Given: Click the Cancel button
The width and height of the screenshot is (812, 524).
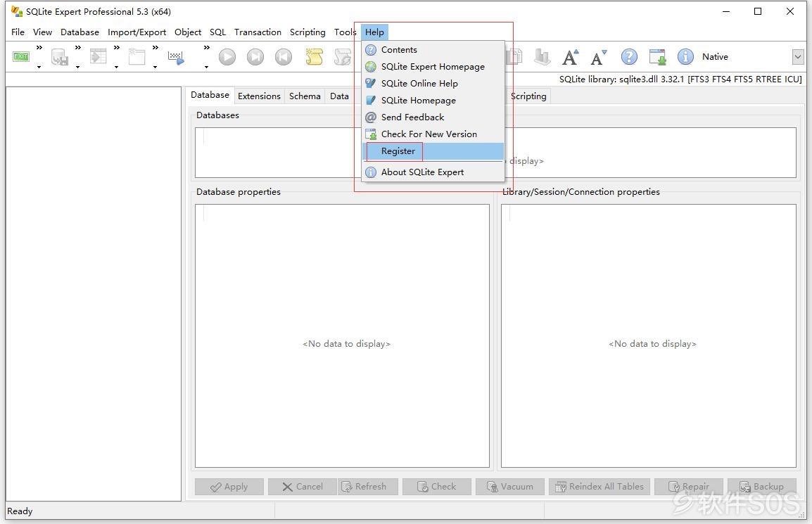Looking at the screenshot, I should (303, 487).
